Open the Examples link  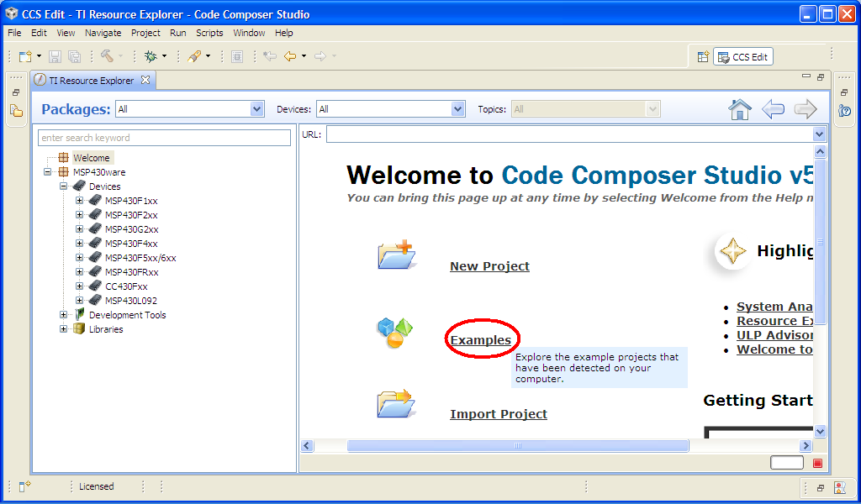480,340
